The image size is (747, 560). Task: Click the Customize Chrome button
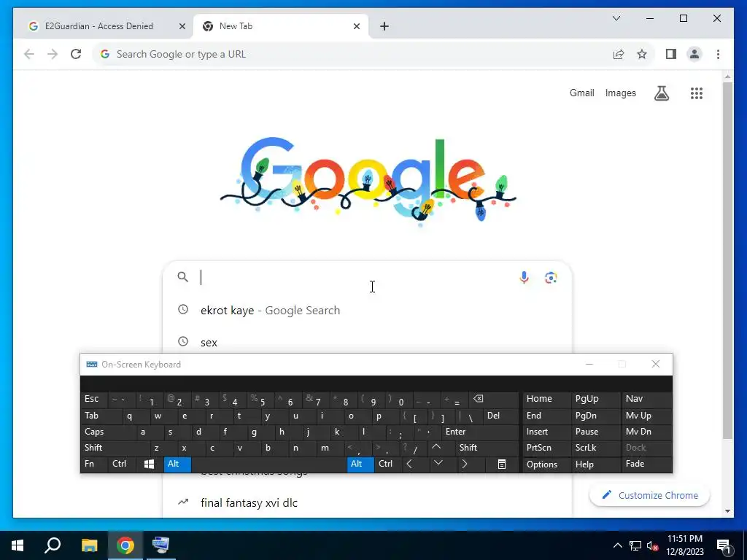650,495
